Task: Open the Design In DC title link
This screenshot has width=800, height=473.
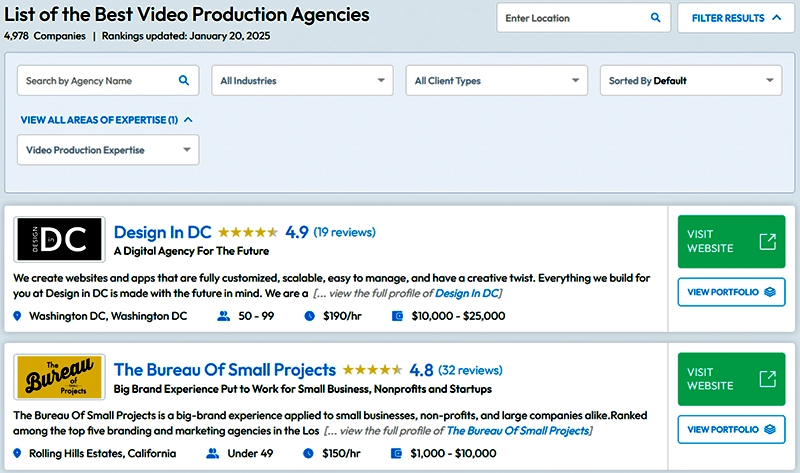Action: (x=162, y=232)
